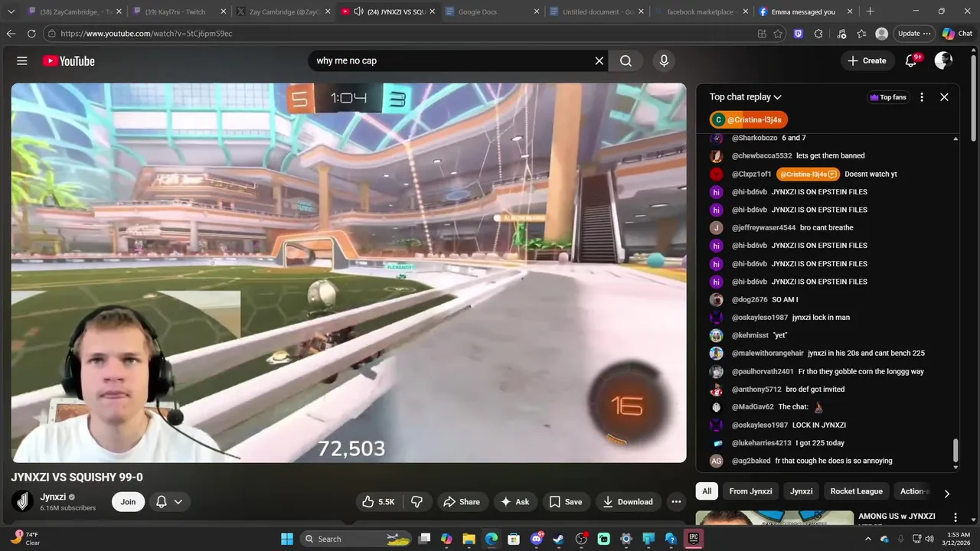The width and height of the screenshot is (980, 551).
Task: Share this video
Action: pos(462,502)
